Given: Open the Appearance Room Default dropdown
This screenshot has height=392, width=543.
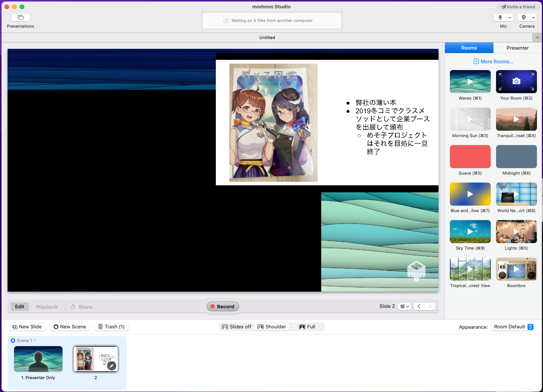Looking at the screenshot, I should pos(513,327).
